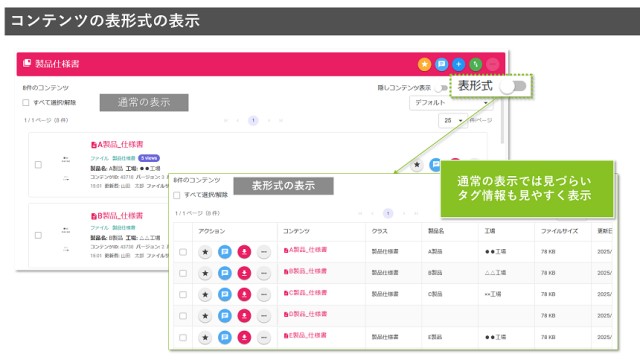
Task: Click the ファイルサイズ column header
Action: pos(559,231)
